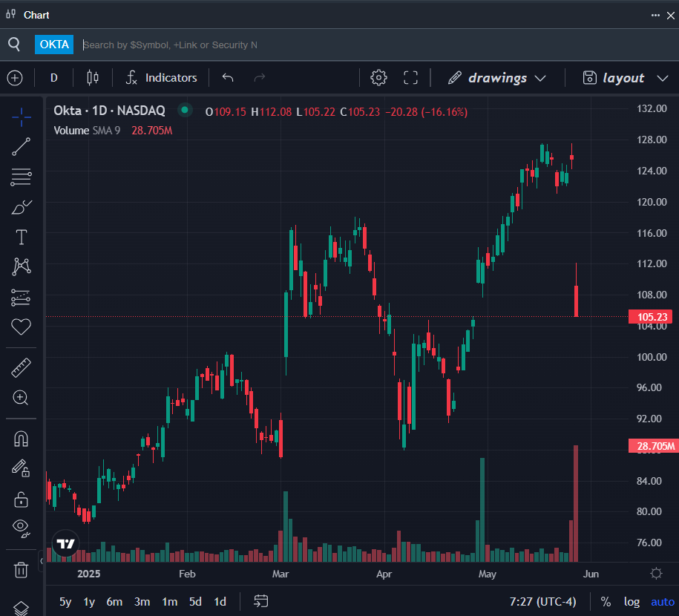Open the chart patterns tool
The width and height of the screenshot is (679, 616).
click(21, 267)
